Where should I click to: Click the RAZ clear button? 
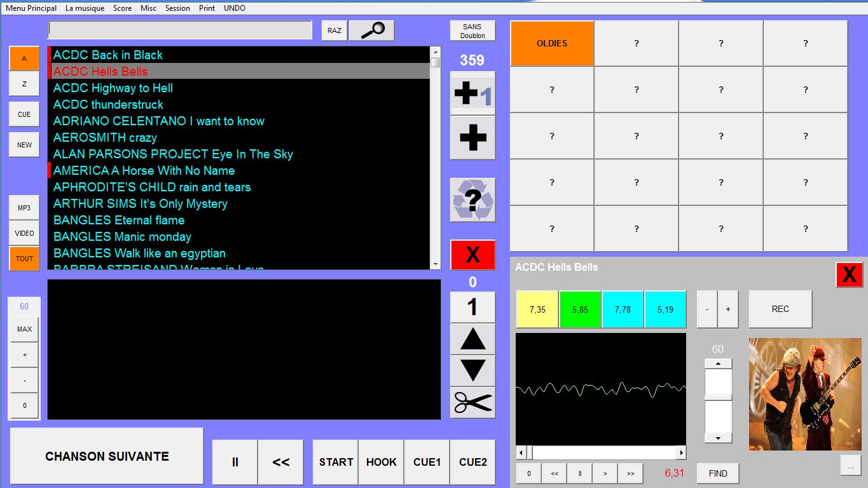click(334, 30)
